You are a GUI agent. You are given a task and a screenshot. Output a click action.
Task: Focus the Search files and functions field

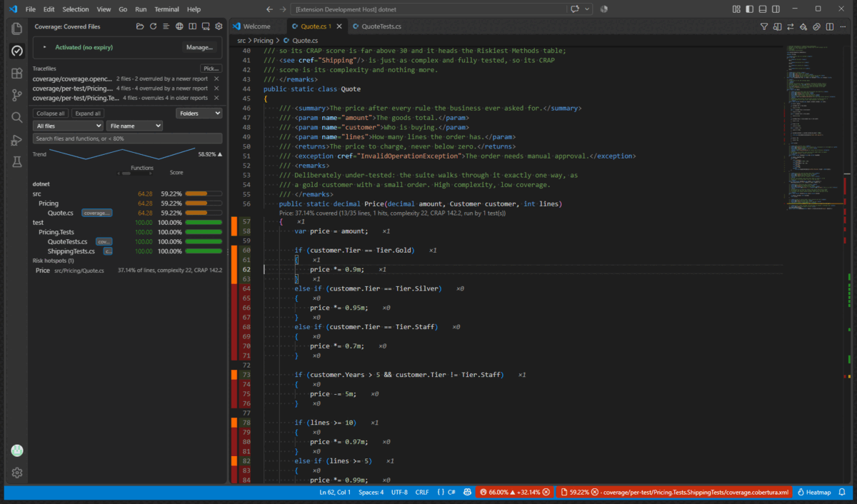click(128, 138)
